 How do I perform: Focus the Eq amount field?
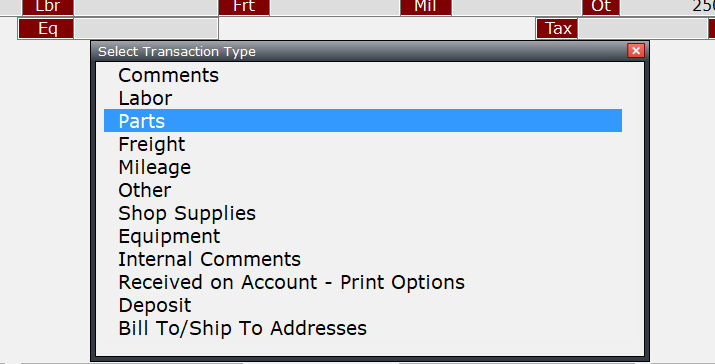(x=146, y=28)
